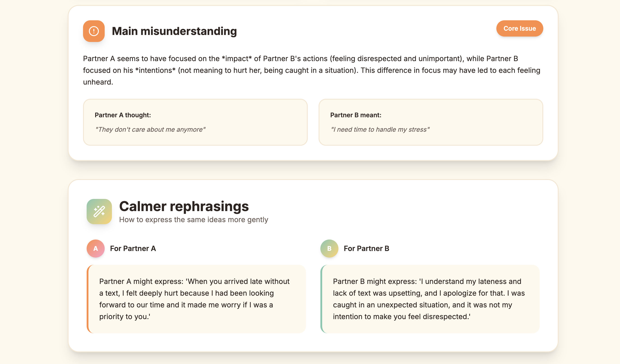Click the Main misunderstanding heading
Screen dimensions: 620x364
174,31
